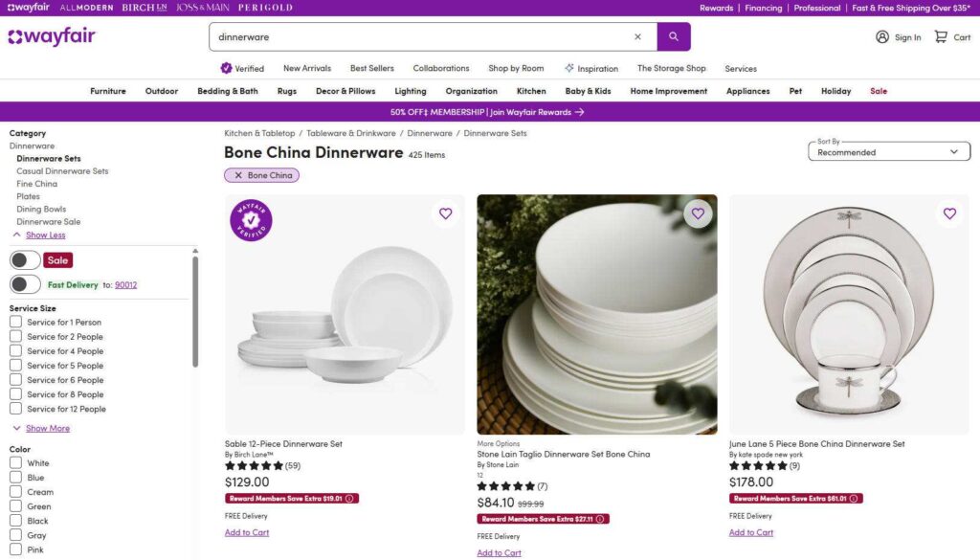Clear the search box with the X icon
980x560 pixels.
(x=637, y=34)
